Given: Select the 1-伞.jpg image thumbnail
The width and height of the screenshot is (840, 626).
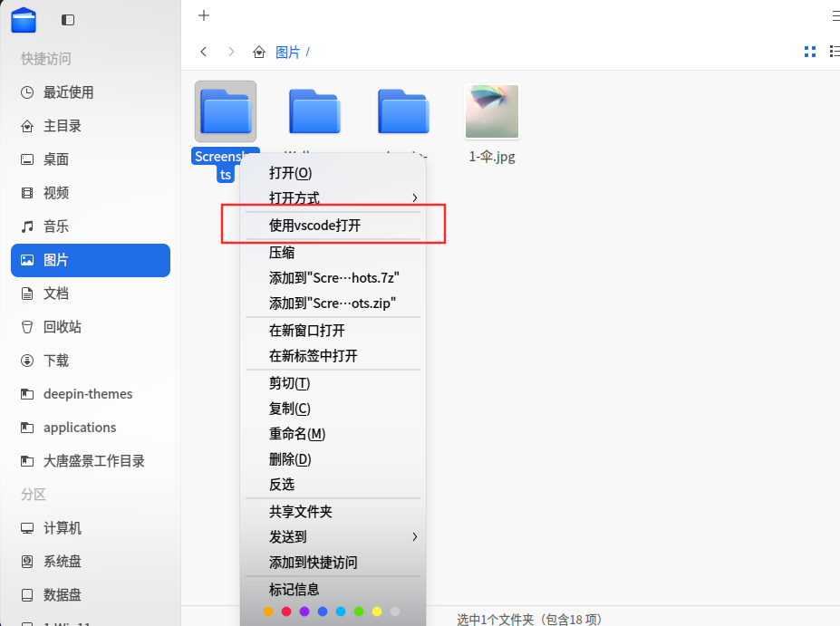Looking at the screenshot, I should pyautogui.click(x=492, y=111).
